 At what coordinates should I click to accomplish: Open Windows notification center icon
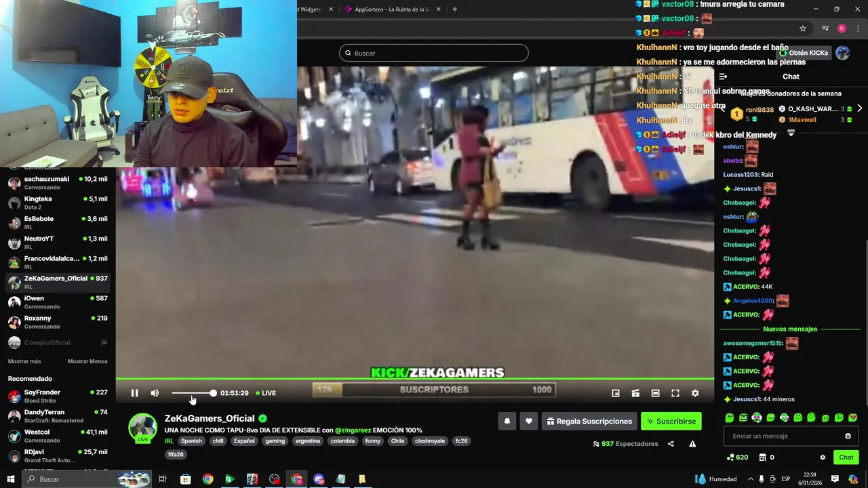pyautogui.click(x=835, y=479)
